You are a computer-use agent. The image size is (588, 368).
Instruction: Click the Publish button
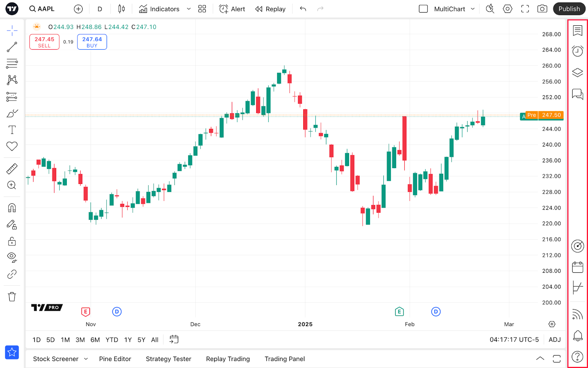569,9
